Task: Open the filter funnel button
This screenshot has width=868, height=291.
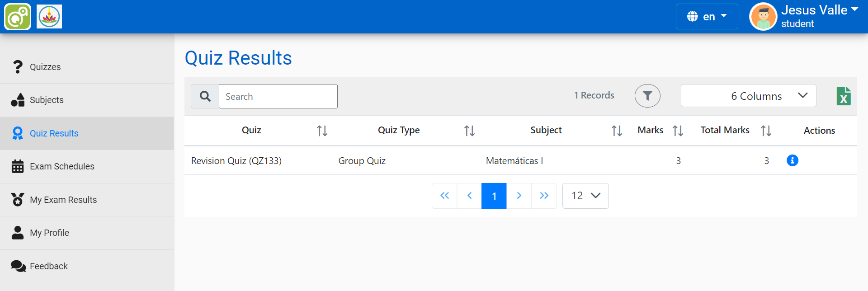Action: point(647,96)
